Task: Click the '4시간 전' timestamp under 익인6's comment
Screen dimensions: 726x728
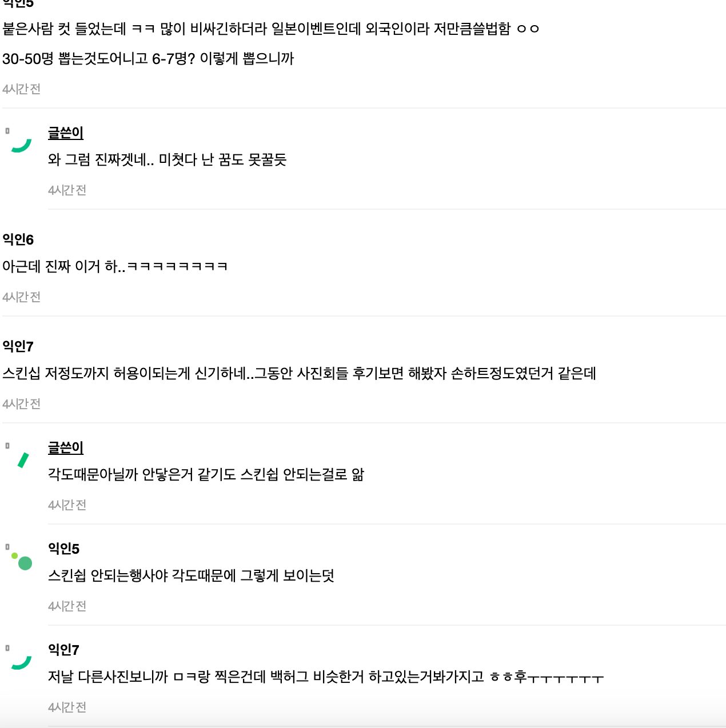Action: pos(22,297)
